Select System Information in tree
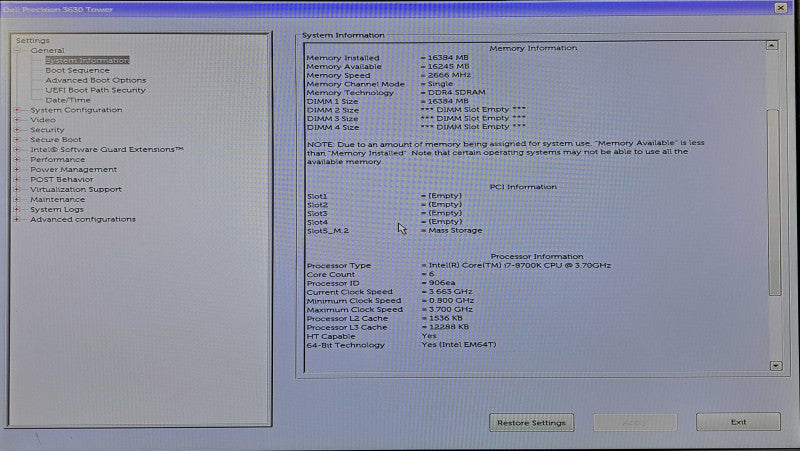The width and height of the screenshot is (800, 451). [x=87, y=60]
